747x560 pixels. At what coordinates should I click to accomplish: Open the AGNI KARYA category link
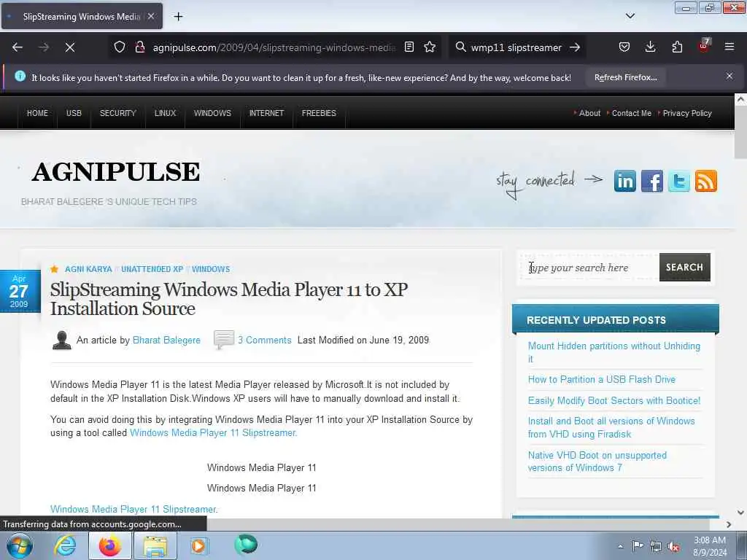coord(88,269)
